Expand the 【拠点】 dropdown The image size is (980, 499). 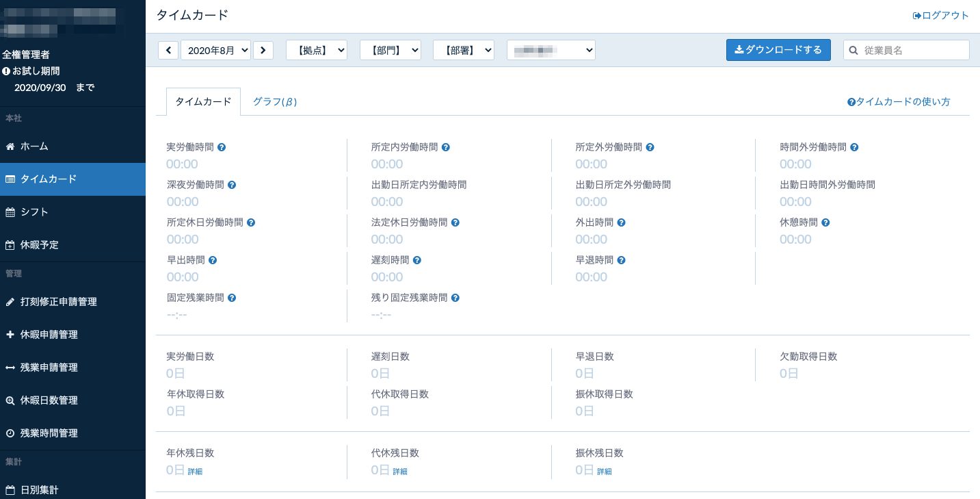pyautogui.click(x=317, y=50)
